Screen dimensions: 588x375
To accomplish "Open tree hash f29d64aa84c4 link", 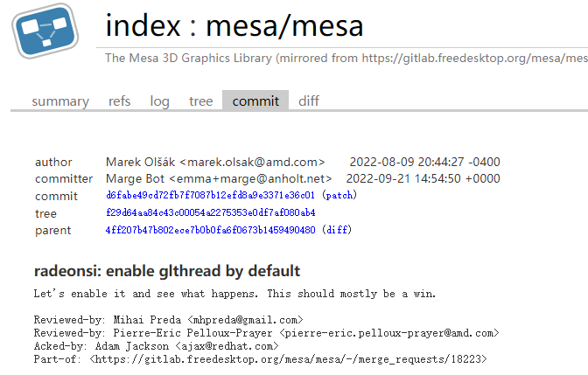I will tap(210, 212).
